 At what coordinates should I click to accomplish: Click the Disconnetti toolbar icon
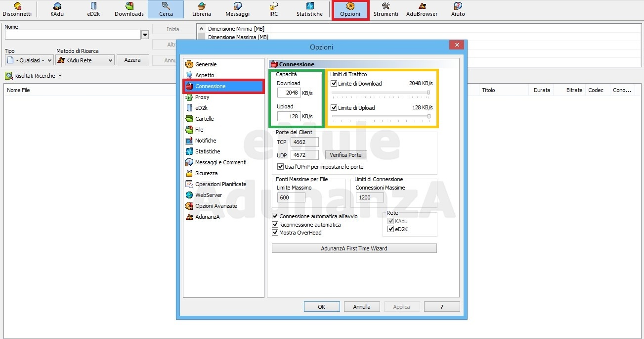coord(17,9)
